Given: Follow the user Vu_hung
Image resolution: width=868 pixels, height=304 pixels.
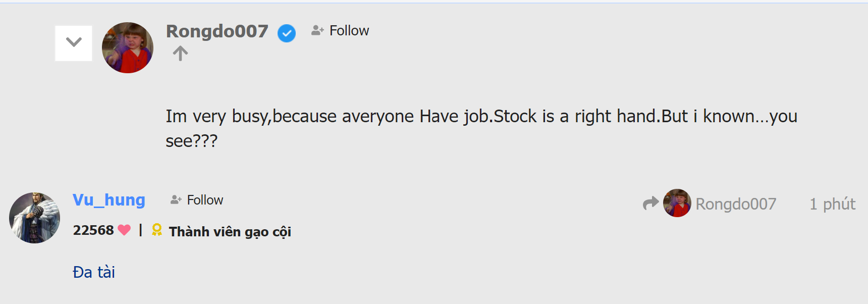Looking at the screenshot, I should click(205, 200).
